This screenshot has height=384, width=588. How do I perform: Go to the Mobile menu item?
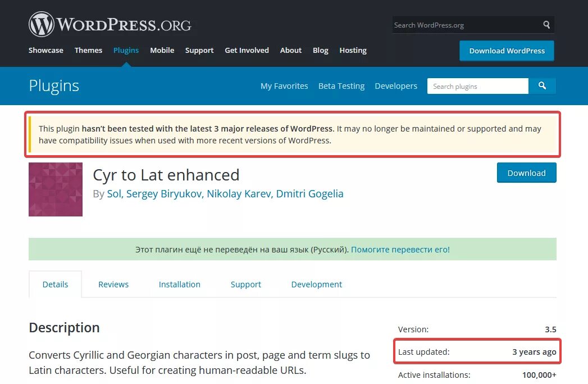(162, 50)
